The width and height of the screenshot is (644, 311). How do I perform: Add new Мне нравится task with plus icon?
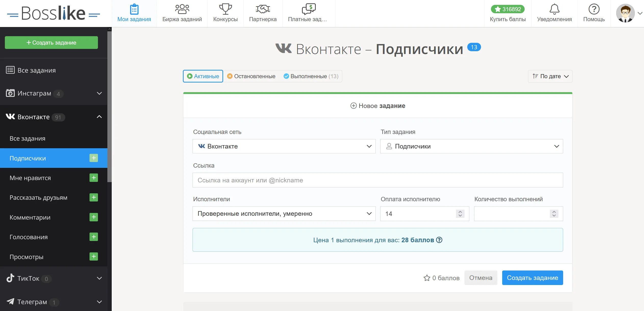click(94, 178)
